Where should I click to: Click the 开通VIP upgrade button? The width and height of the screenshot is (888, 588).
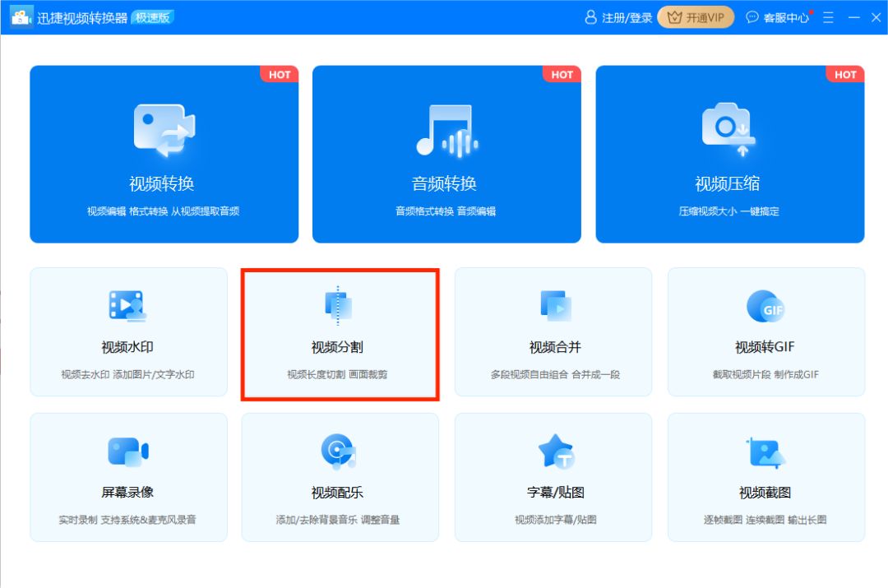[x=696, y=16]
